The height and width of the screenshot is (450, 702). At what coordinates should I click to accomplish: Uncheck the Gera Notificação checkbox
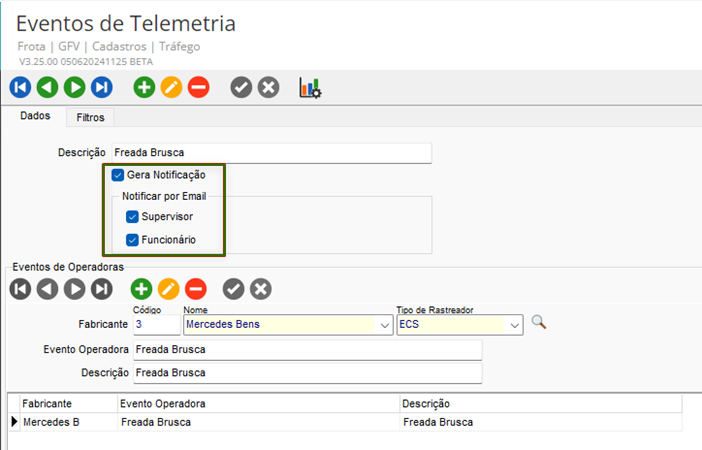118,175
